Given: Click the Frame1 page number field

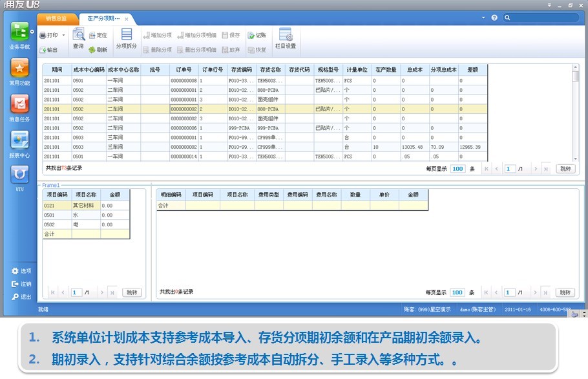Looking at the screenshot, I should 76,292.
